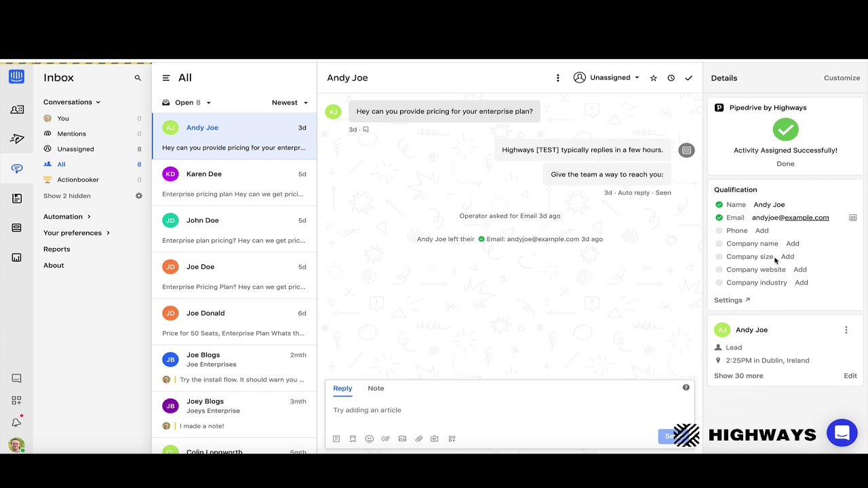Open the conversation more options menu
Screen dimensions: 868x488
(x=558, y=78)
